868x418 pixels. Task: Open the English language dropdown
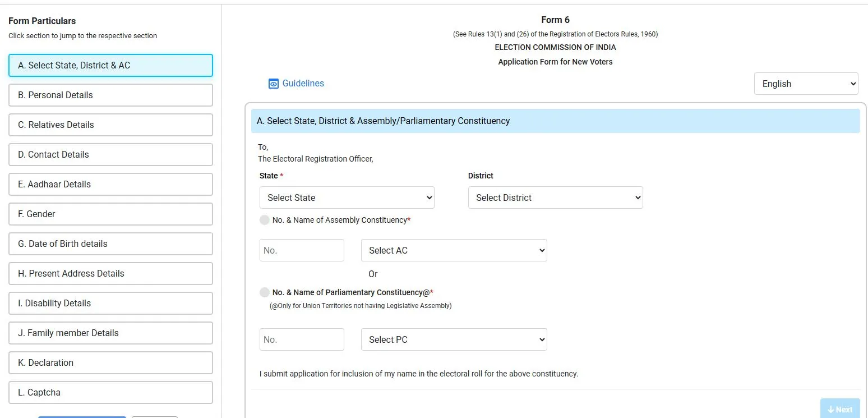[806, 84]
